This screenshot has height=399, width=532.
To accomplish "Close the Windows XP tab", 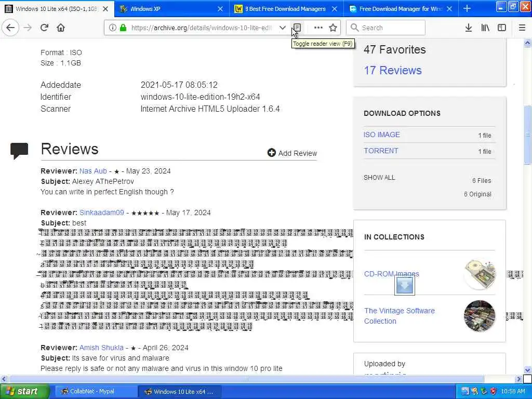I will coord(220,9).
